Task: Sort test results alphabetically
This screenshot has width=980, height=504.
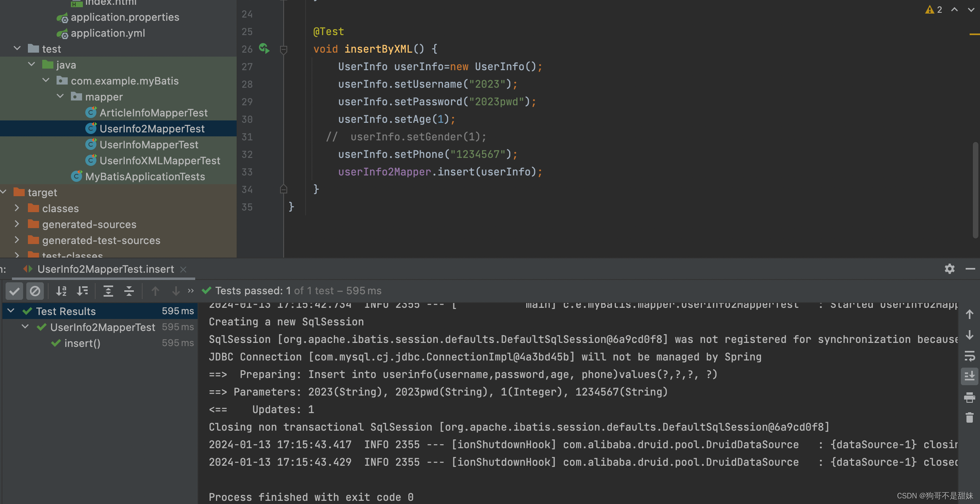Action: [x=61, y=291]
